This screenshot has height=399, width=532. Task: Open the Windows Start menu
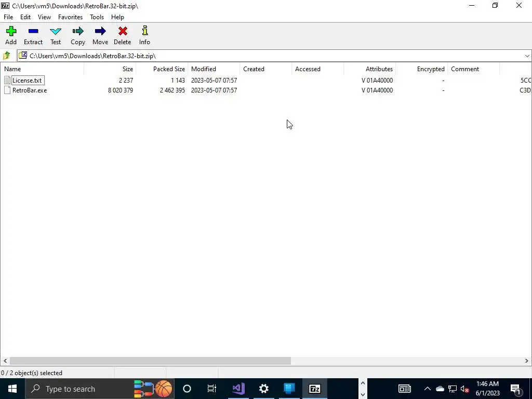point(12,389)
